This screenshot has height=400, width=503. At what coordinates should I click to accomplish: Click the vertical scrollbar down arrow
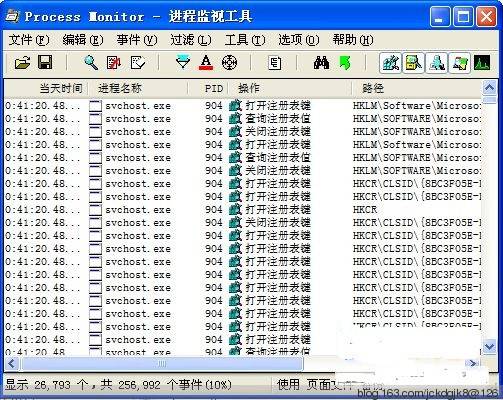[x=489, y=347]
